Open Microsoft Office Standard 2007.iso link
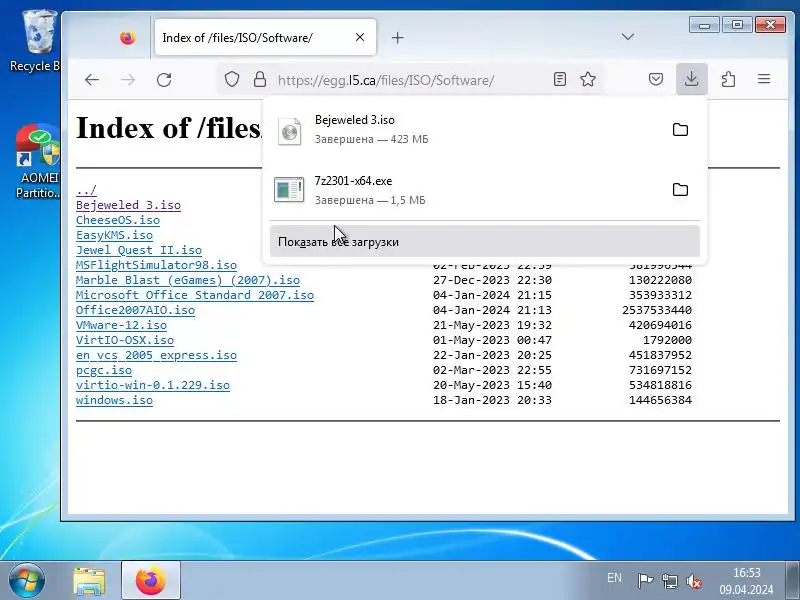 pos(195,295)
